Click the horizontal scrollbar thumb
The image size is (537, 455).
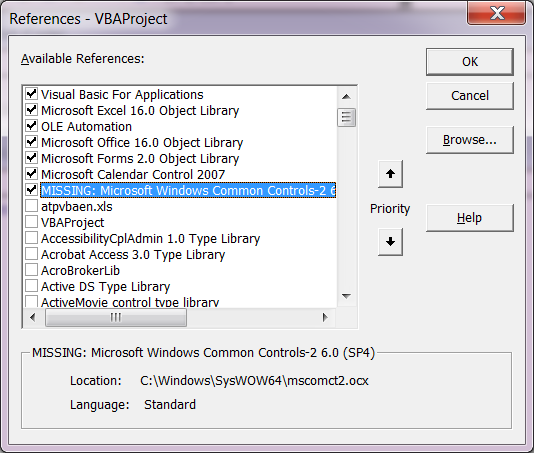click(116, 319)
